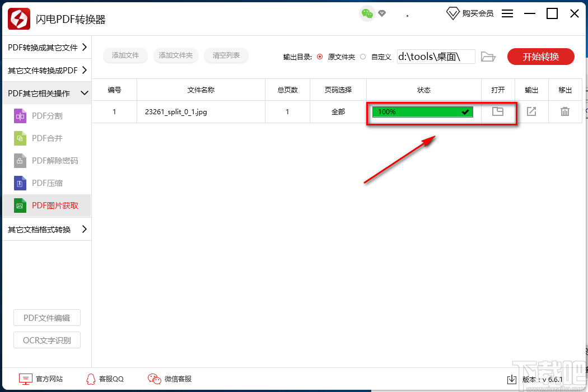This screenshot has width=588, height=392.
Task: Open 客服QQ link
Action: click(111, 379)
